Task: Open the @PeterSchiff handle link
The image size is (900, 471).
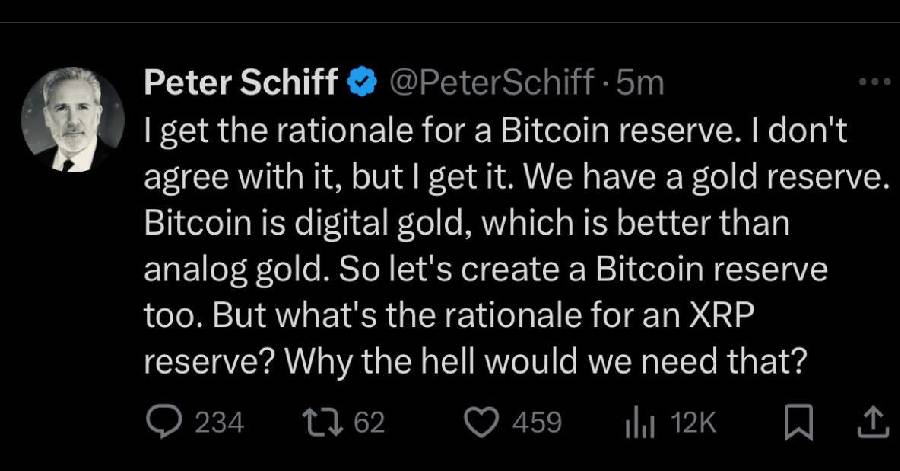Action: pyautogui.click(x=492, y=82)
